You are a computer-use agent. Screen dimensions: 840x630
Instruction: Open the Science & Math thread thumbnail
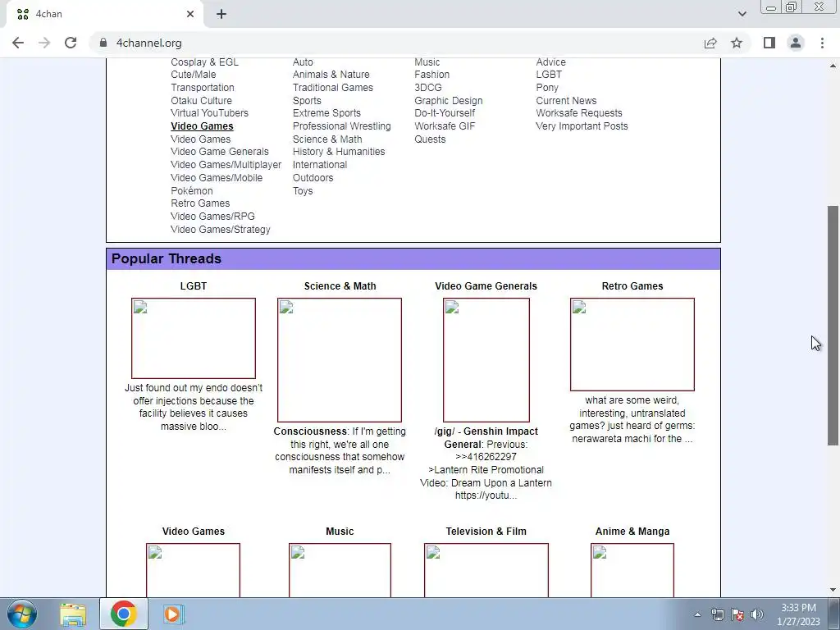[340, 360]
